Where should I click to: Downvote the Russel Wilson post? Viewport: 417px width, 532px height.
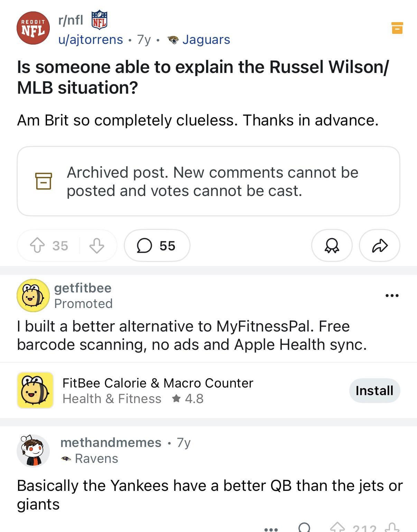pyautogui.click(x=96, y=246)
